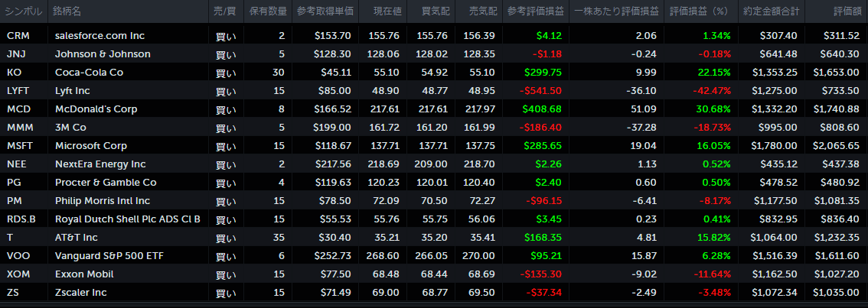Image resolution: width=868 pixels, height=308 pixels.
Task: Click Exxon percent loss -11.64%
Action: click(x=712, y=274)
